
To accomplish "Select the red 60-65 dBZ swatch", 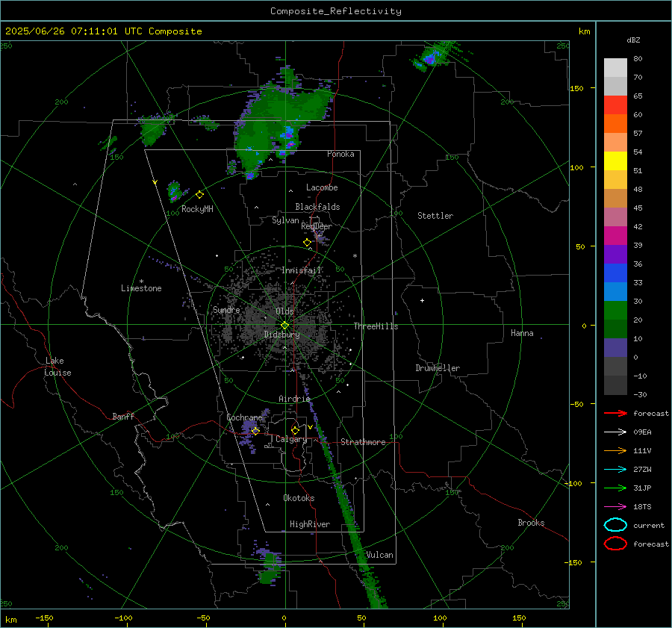I will coord(615,105).
